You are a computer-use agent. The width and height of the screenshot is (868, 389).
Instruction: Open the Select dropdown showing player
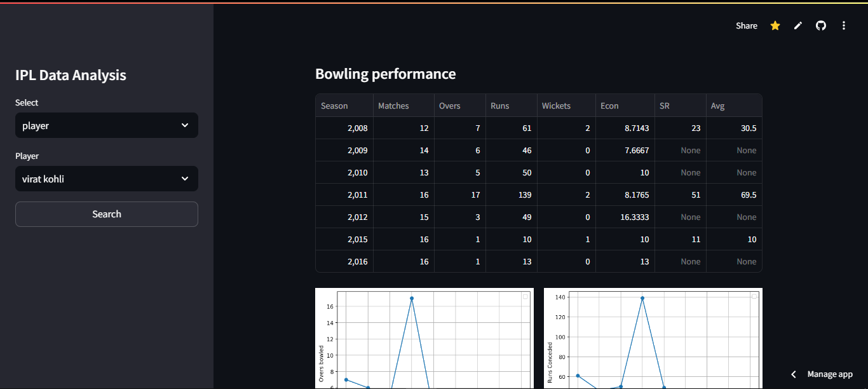[107, 125]
